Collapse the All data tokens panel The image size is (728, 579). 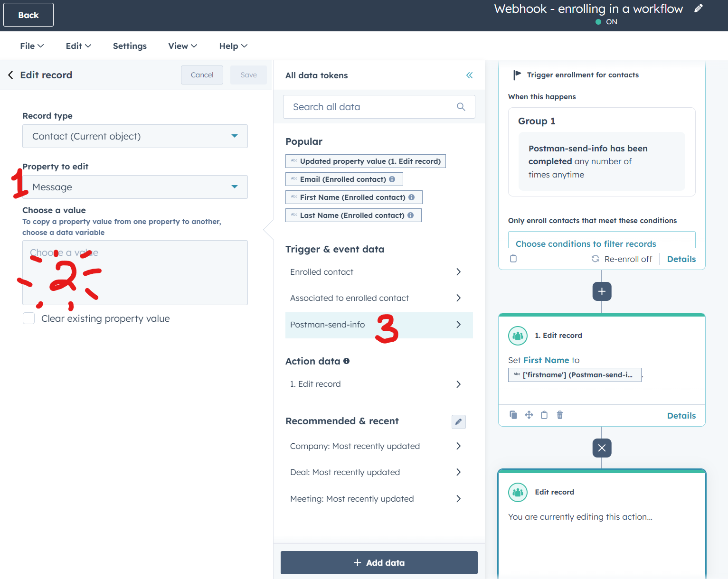point(469,75)
